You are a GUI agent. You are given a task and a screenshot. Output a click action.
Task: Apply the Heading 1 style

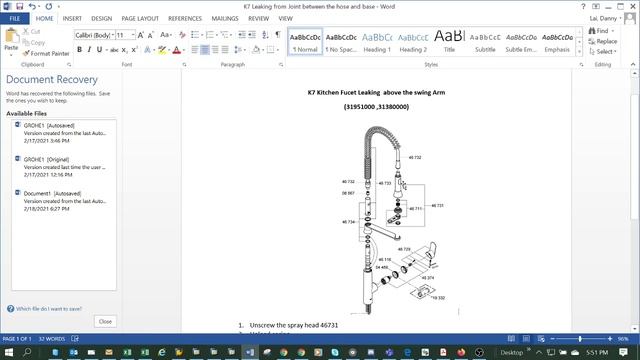click(x=377, y=41)
